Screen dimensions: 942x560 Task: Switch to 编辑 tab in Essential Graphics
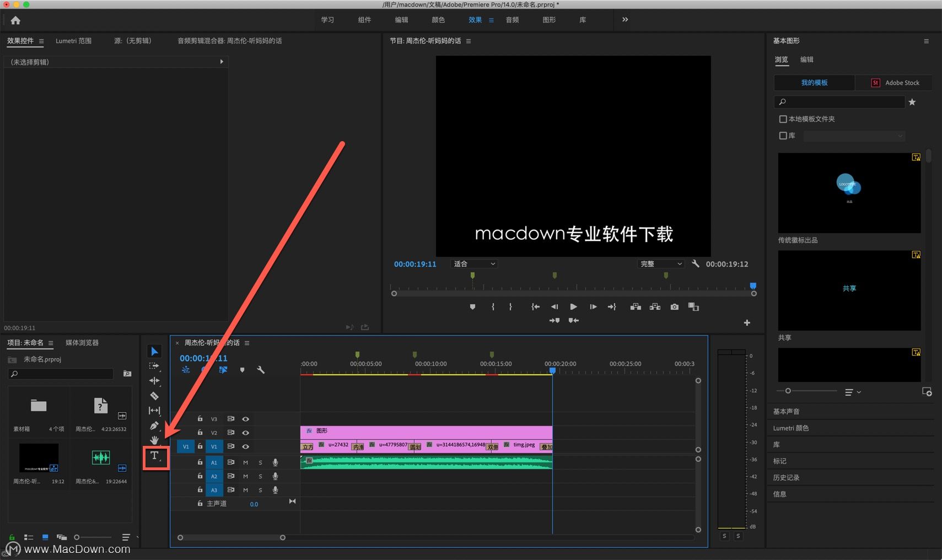(807, 60)
